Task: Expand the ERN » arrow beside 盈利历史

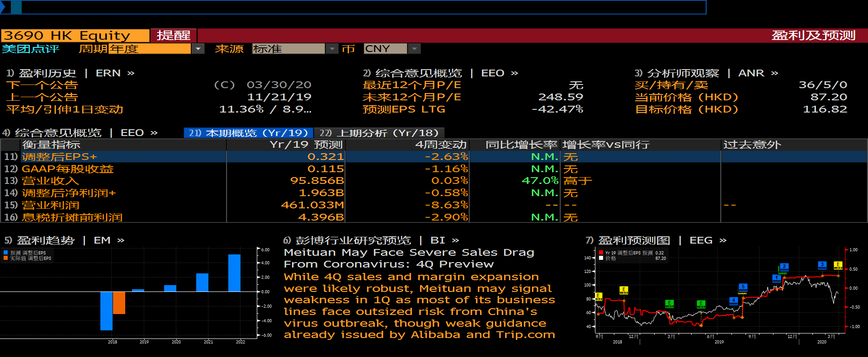Action: (x=131, y=73)
